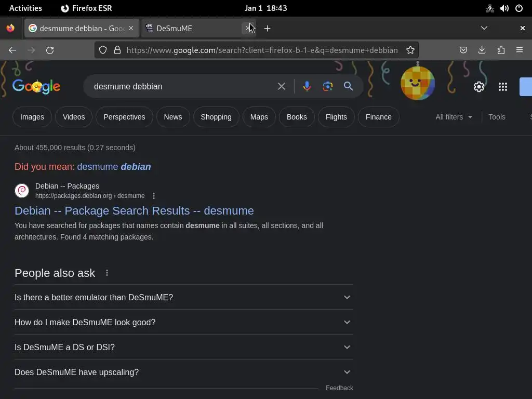
Task: Expand 'Does DeSmuME have upscaling?'
Action: click(x=184, y=372)
